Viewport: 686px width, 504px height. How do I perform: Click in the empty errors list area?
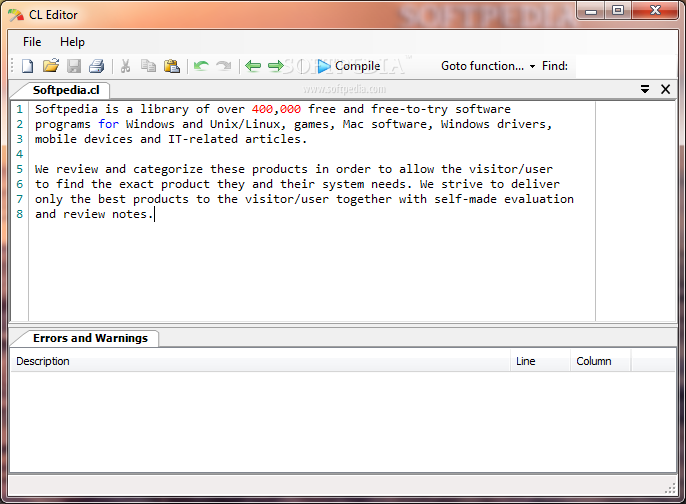343,422
